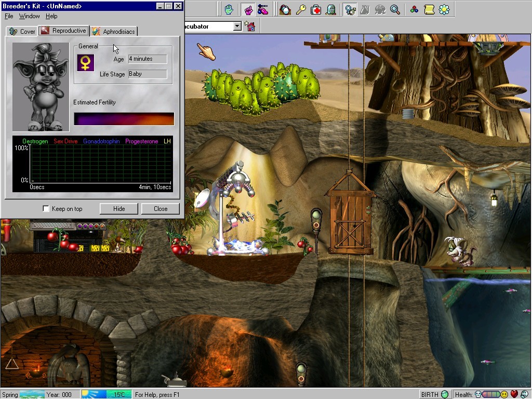
Task: Click the last face icon on status bar
Action: [x=525, y=394]
